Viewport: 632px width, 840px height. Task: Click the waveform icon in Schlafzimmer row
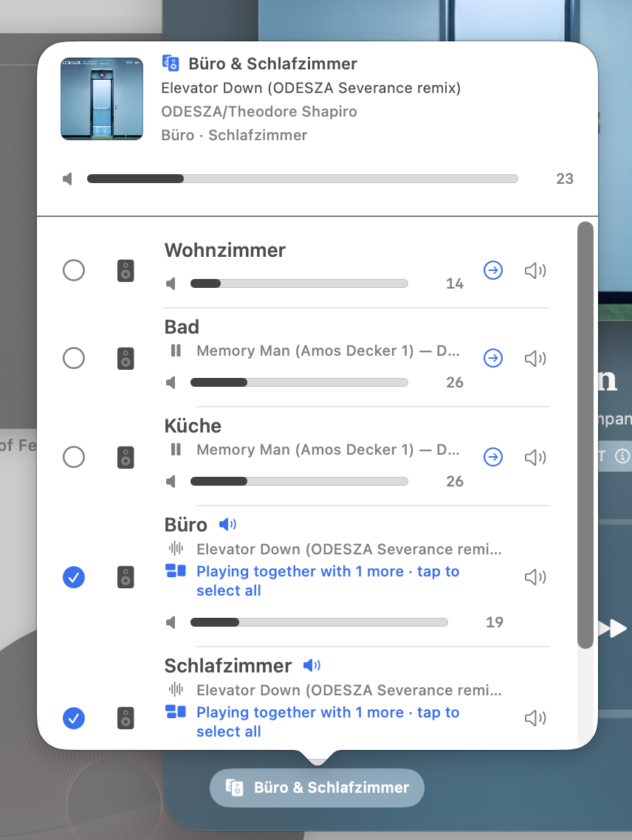176,689
